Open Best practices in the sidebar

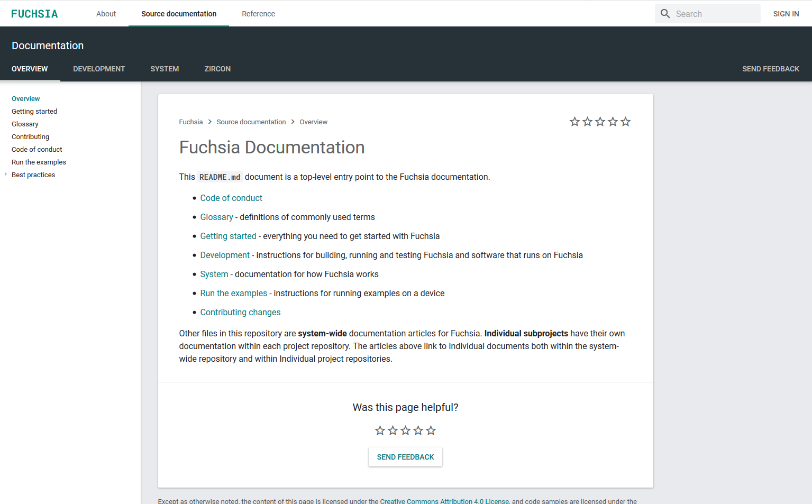(33, 175)
